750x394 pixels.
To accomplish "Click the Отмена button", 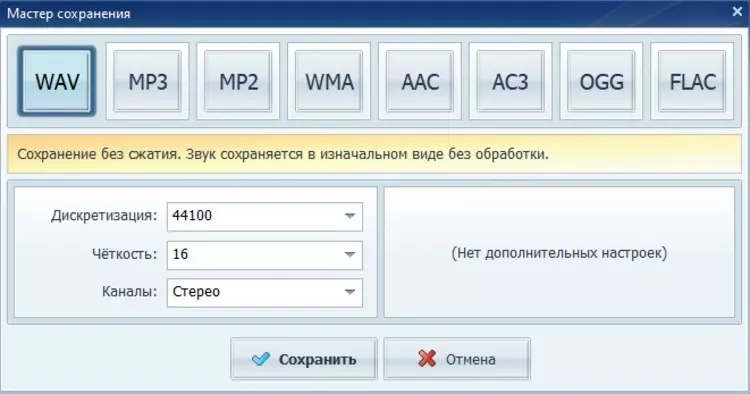I will coord(457,359).
